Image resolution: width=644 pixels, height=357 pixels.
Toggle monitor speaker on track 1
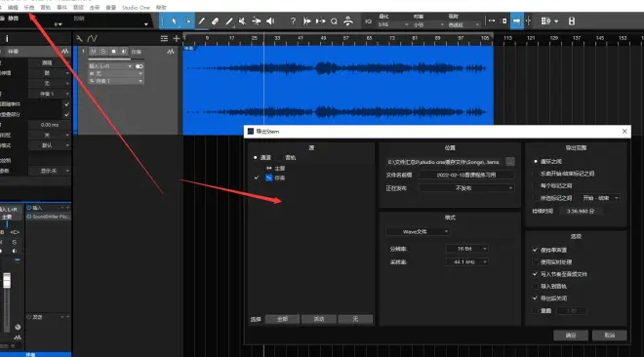click(123, 52)
